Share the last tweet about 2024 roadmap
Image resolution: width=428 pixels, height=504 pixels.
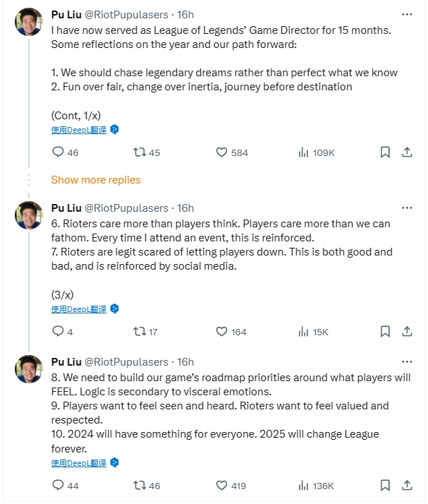click(407, 486)
